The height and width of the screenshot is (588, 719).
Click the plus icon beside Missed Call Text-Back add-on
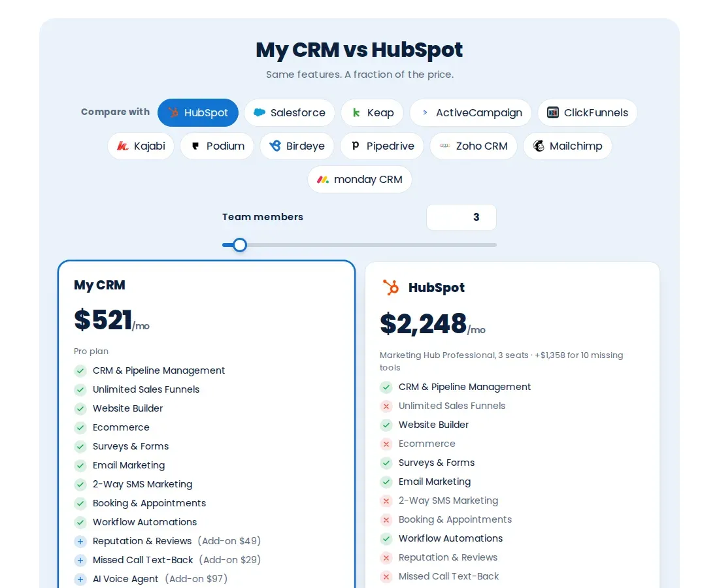[x=80, y=561]
